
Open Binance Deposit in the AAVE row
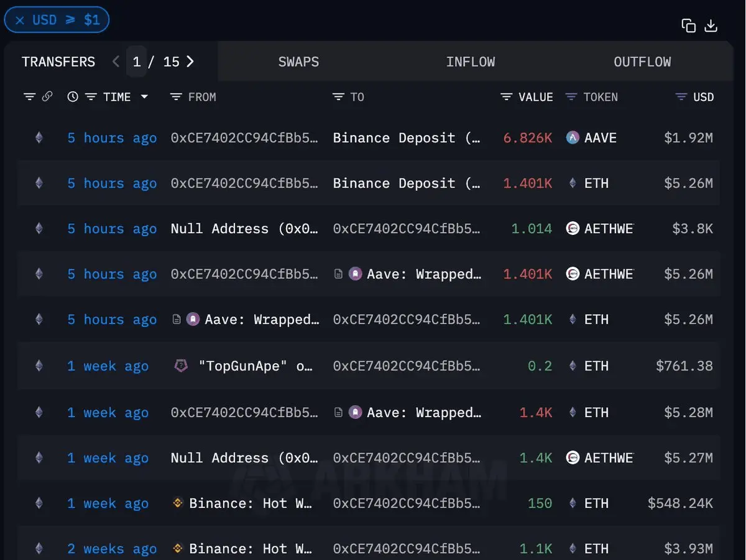pyautogui.click(x=407, y=138)
